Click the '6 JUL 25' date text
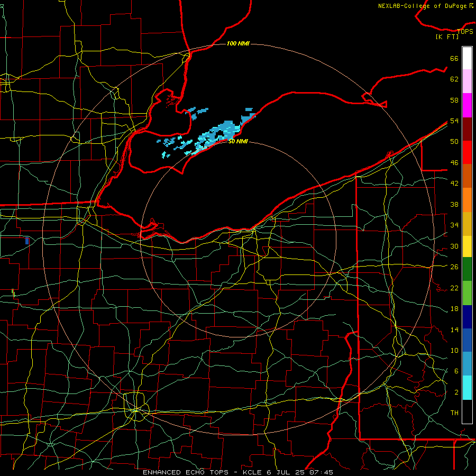476x476 pixels. point(286,472)
